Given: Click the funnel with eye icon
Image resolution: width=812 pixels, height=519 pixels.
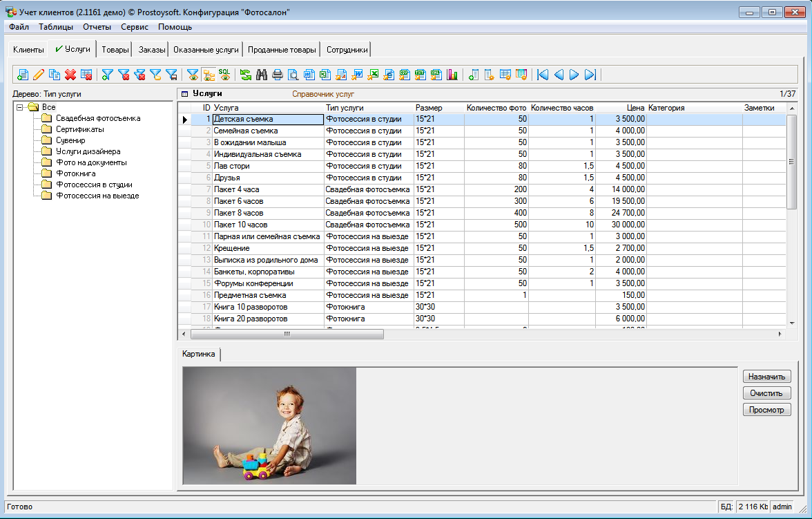Looking at the screenshot, I should (193, 75).
